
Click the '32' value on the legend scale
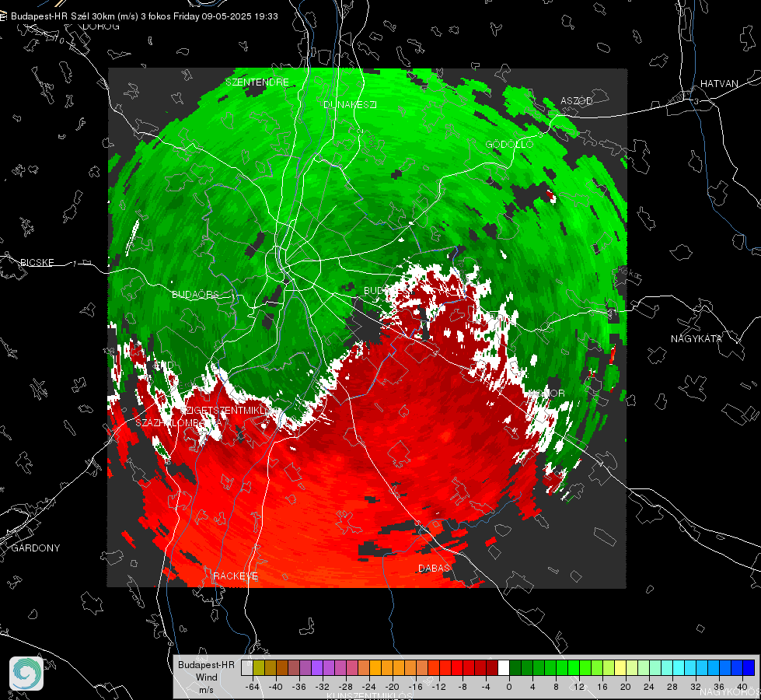point(696,687)
